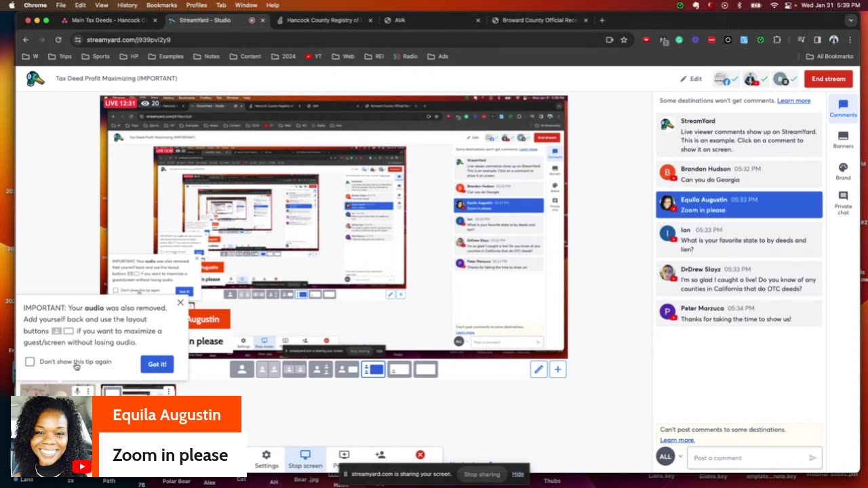Open the Chrome extensions puzzle menu
Screen dimensions: 868x488
click(x=777, y=40)
